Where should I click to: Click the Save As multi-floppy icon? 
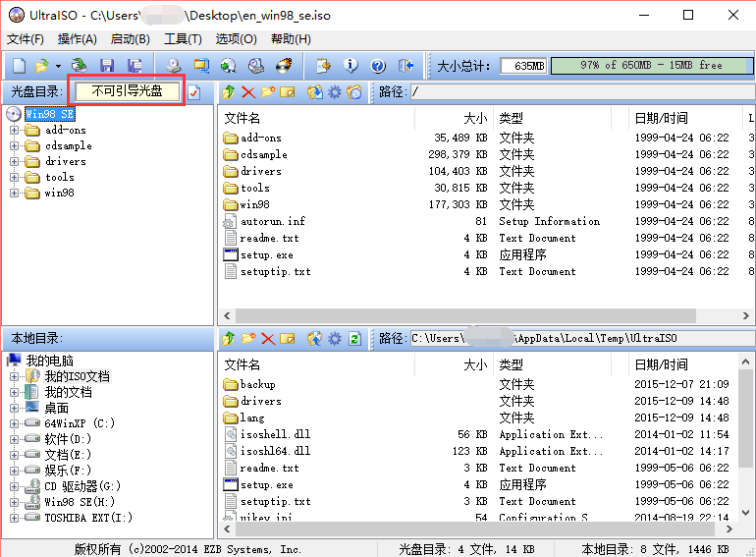pos(135,66)
